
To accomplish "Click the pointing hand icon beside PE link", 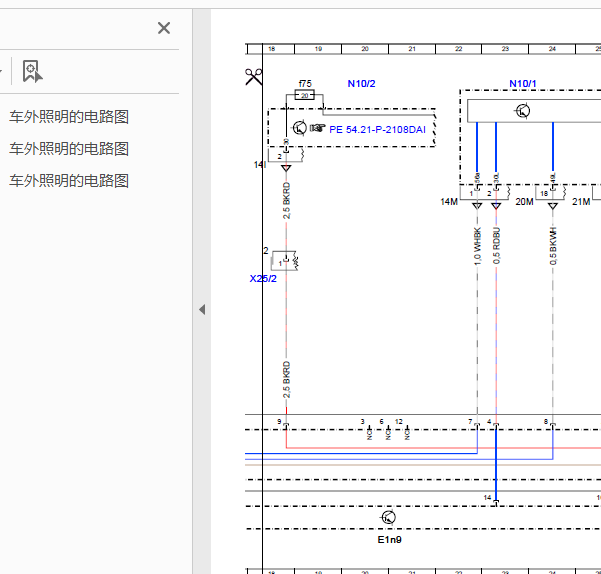I will (x=317, y=128).
